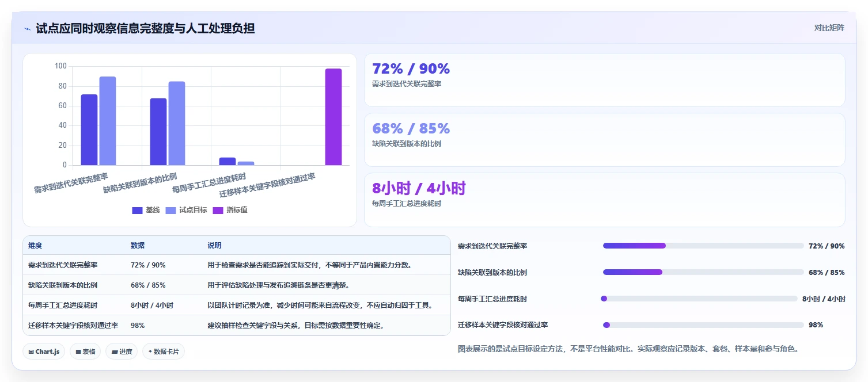Image resolution: width=868 pixels, height=382 pixels.
Task: Click table value 68% / 85%
Action: 148,285
